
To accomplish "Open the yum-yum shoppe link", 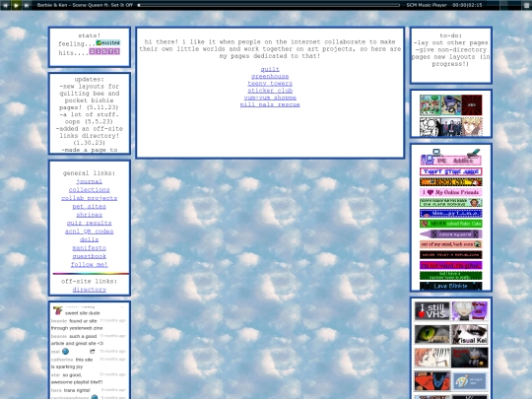I will (270, 98).
